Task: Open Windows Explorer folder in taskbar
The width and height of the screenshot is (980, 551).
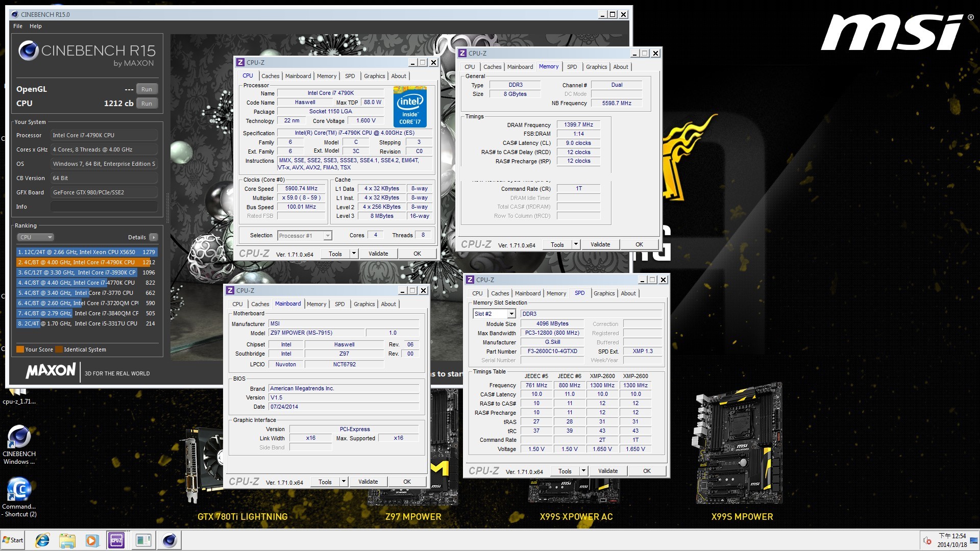Action: point(67,540)
